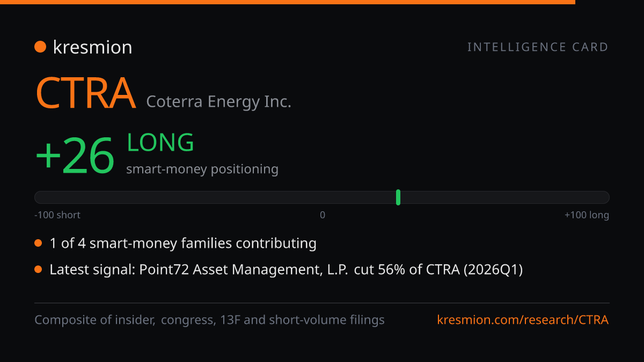Screen dimensions: 644x362
Task: Click the green marker on the positioning bar
Action: coord(398,197)
